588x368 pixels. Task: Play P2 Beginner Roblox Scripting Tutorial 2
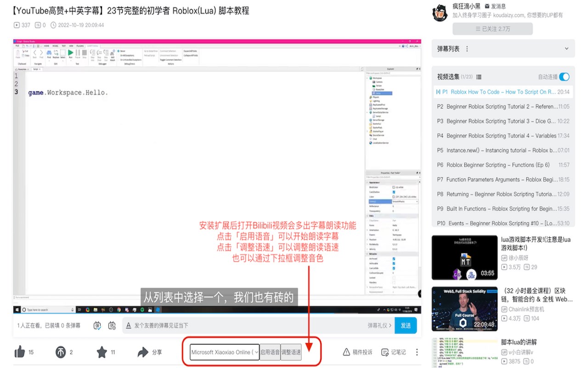pyautogui.click(x=503, y=106)
